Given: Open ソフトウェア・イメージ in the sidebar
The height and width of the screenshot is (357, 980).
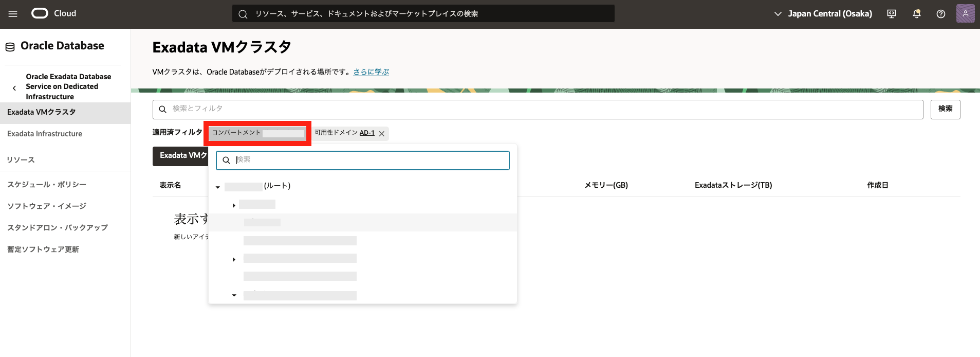Looking at the screenshot, I should click(x=47, y=206).
